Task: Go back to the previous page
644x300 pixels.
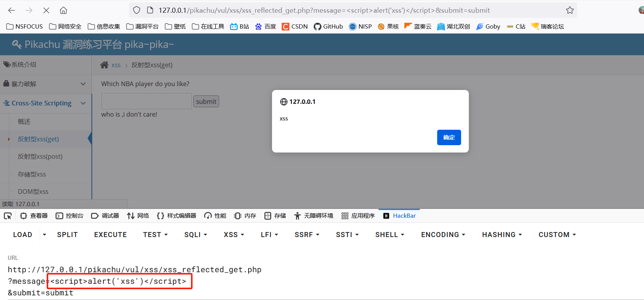Action: click(12, 10)
